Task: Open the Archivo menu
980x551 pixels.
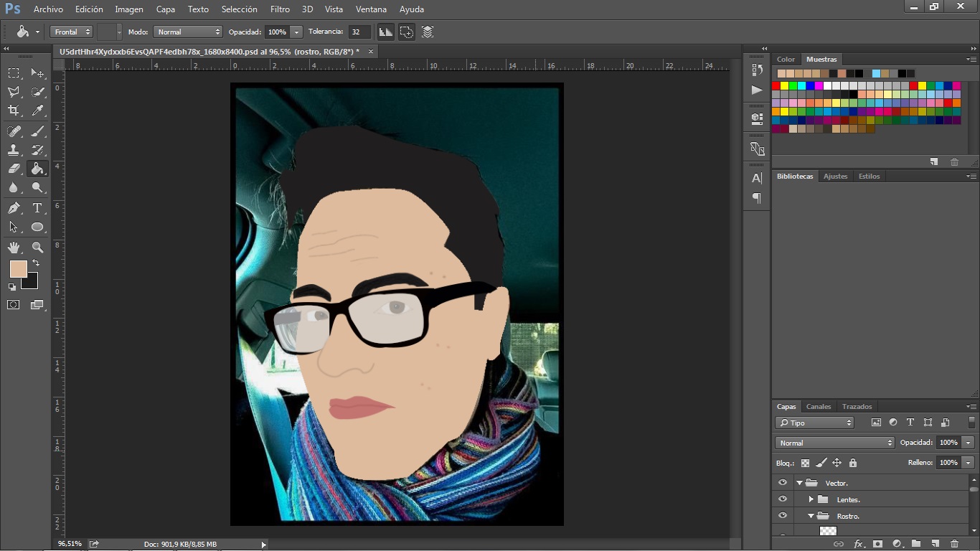Action: coord(48,9)
